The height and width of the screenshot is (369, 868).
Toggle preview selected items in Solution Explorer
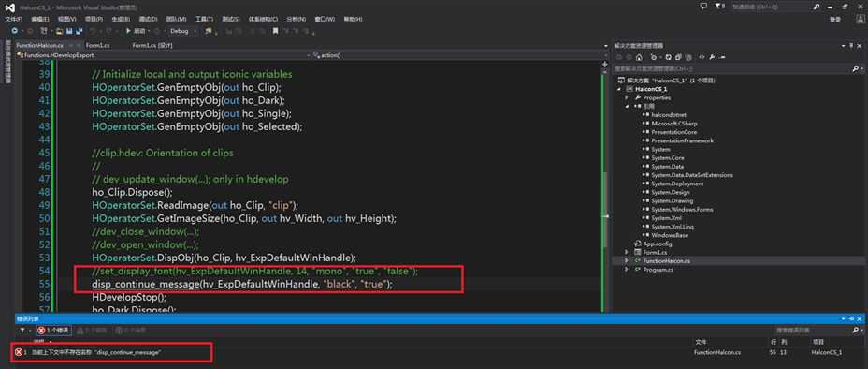(x=721, y=58)
